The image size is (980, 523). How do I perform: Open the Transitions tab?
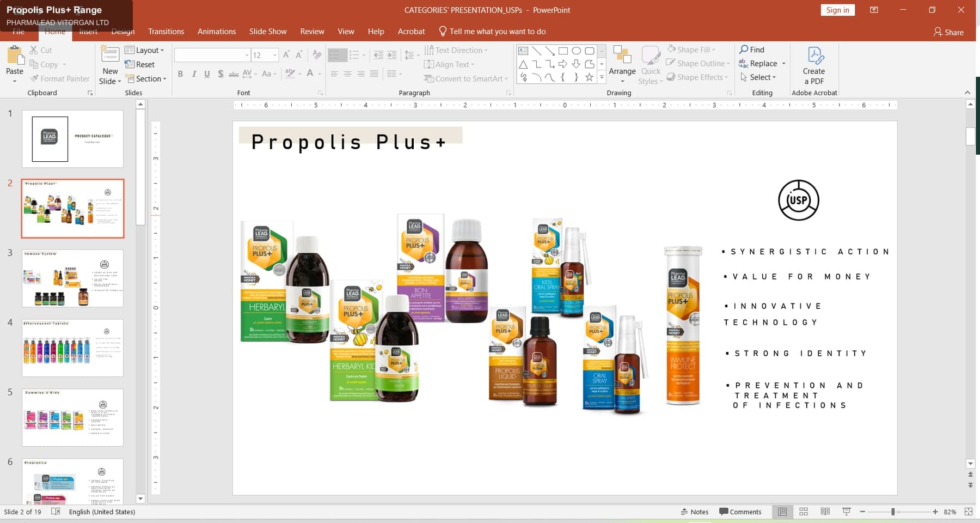166,32
